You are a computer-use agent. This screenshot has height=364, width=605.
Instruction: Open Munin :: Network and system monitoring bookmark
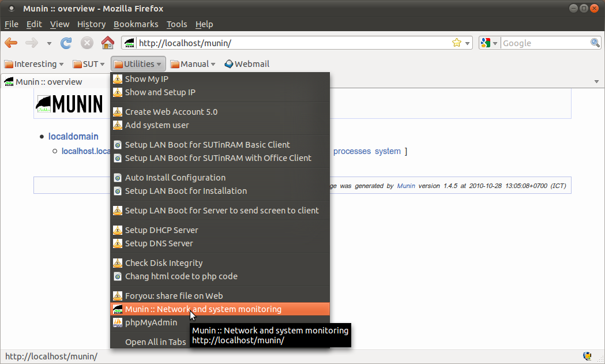(220, 309)
